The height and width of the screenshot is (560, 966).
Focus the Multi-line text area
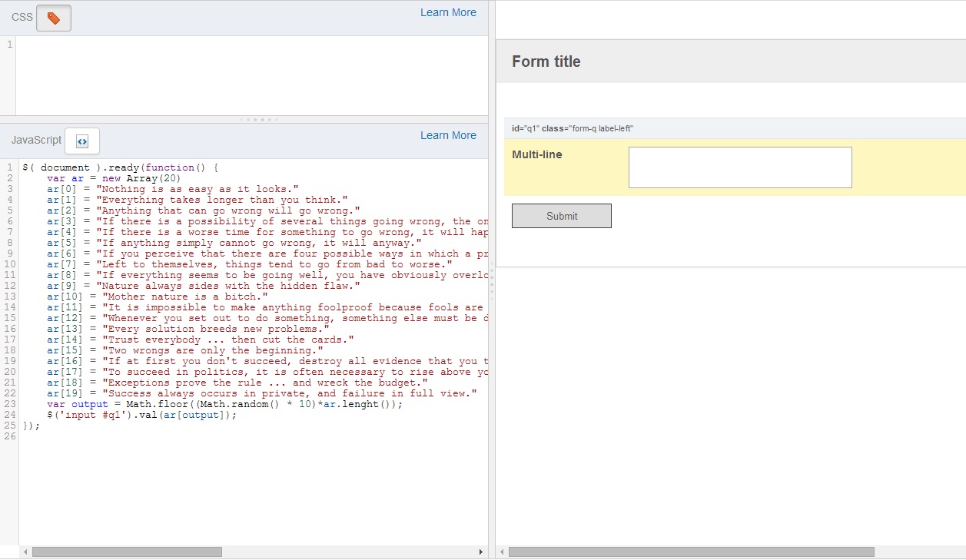coord(739,167)
